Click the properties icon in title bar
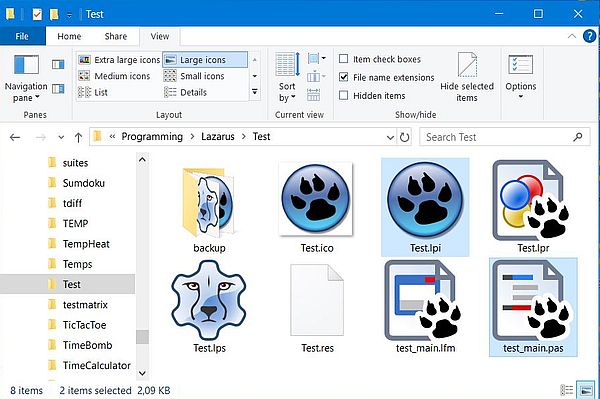The height and width of the screenshot is (399, 600). (x=37, y=14)
